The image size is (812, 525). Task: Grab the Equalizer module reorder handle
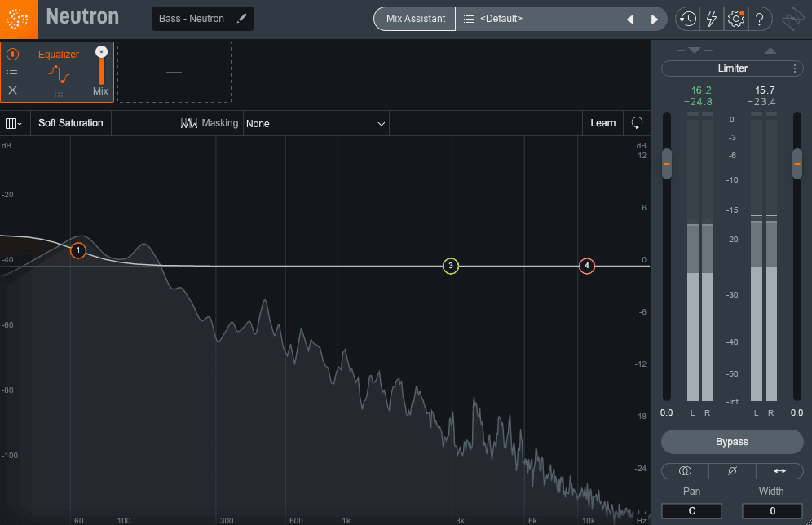coord(59,95)
